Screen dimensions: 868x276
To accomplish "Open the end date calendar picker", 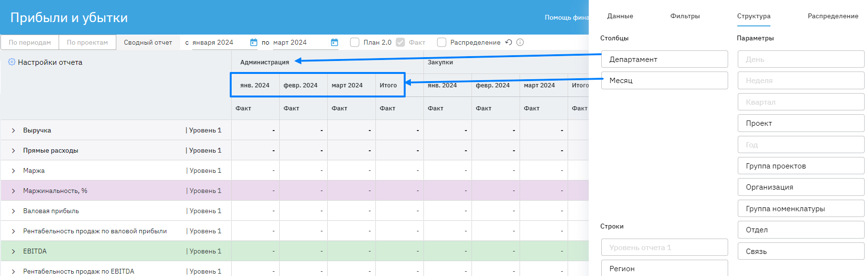I will tap(335, 42).
